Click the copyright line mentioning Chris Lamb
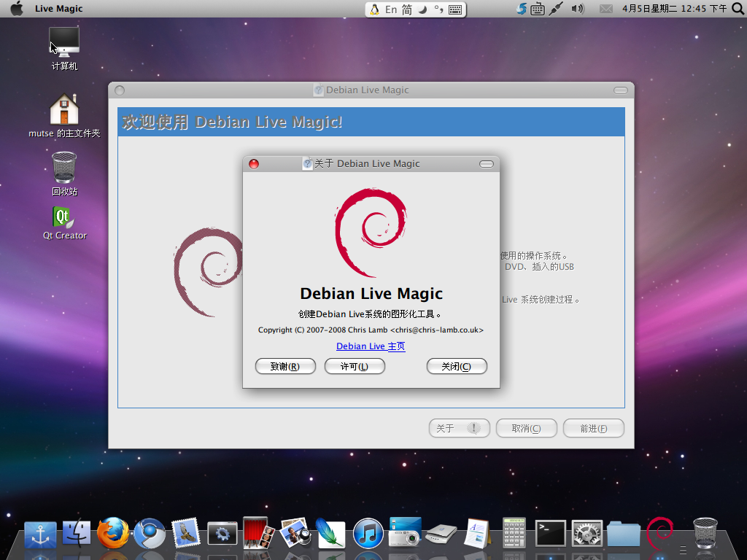This screenshot has height=560, width=747. pyautogui.click(x=371, y=330)
